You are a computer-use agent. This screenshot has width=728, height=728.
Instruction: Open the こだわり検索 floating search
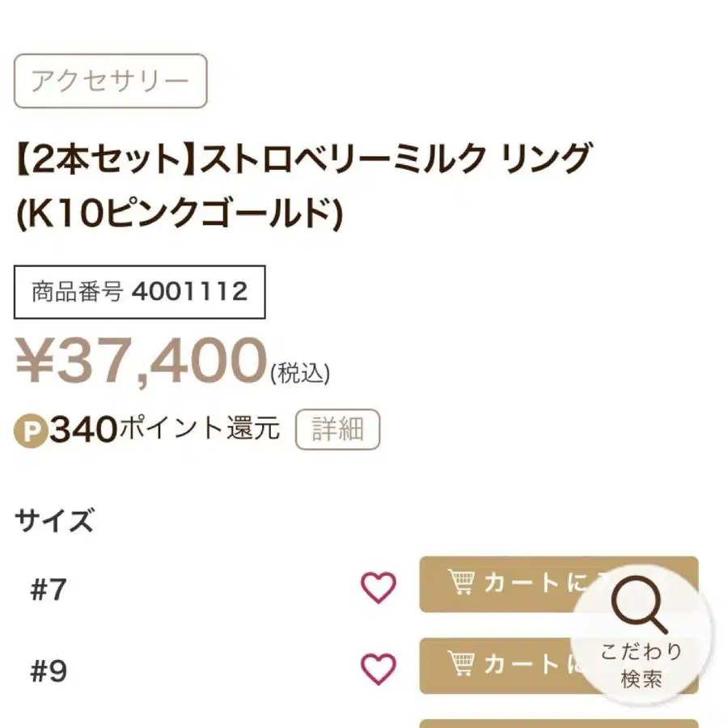click(x=641, y=634)
